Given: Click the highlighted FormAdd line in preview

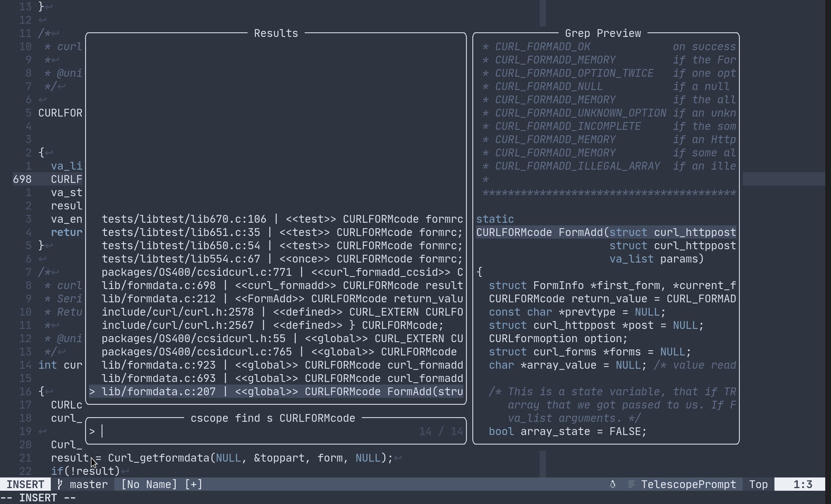Looking at the screenshot, I should 605,232.
